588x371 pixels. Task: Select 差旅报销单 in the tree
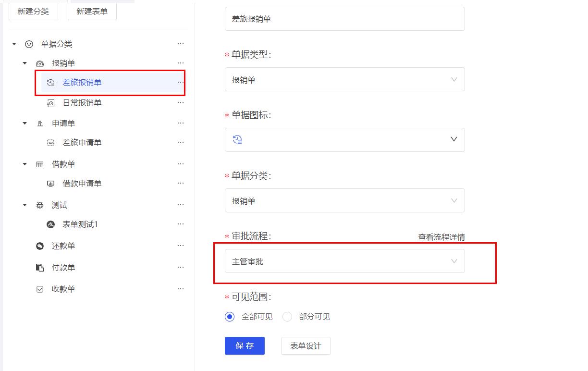point(82,83)
